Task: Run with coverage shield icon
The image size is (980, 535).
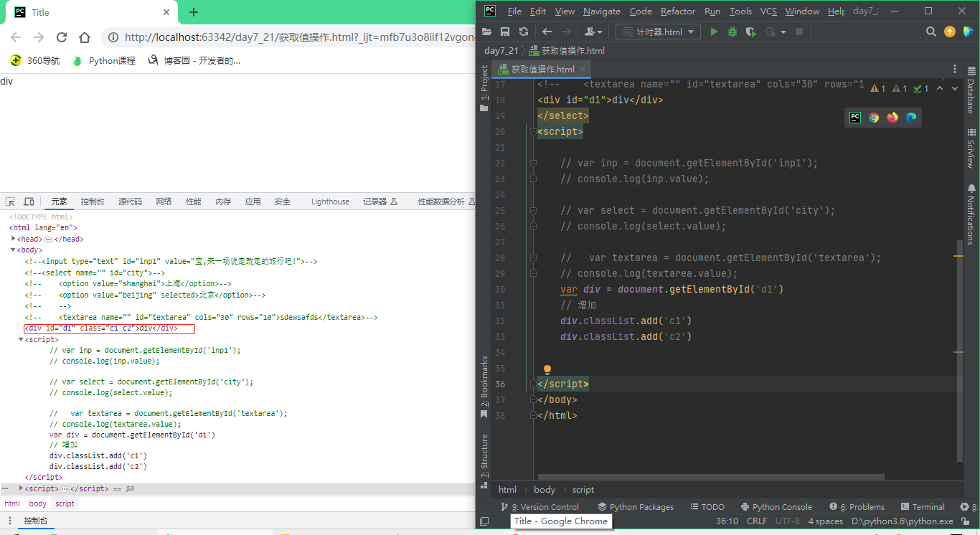Action: (751, 32)
